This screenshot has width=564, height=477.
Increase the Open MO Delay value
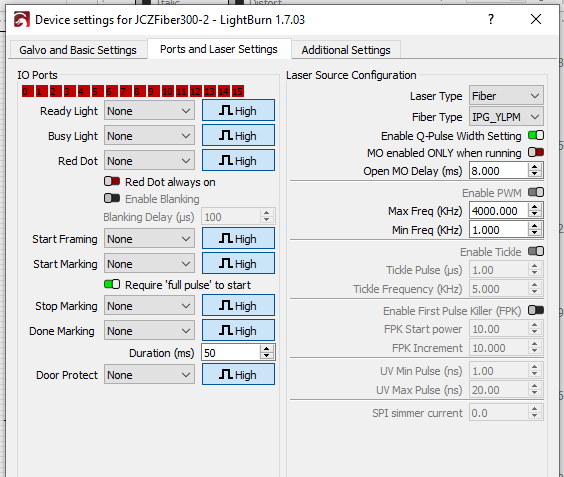click(x=535, y=167)
